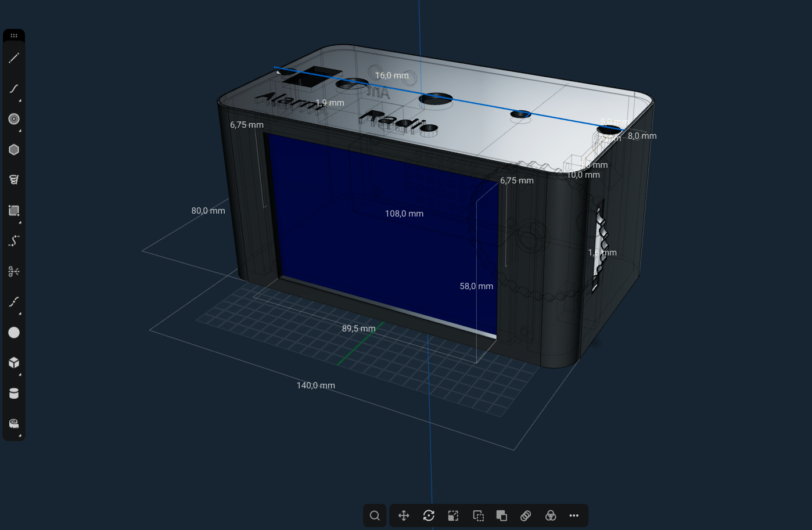Click the three overlapping circles boolean icon

click(x=551, y=515)
